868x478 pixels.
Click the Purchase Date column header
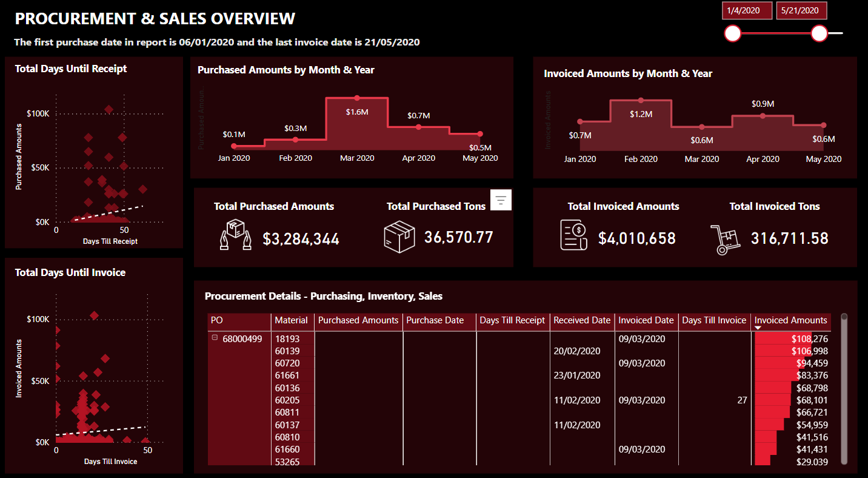435,320
